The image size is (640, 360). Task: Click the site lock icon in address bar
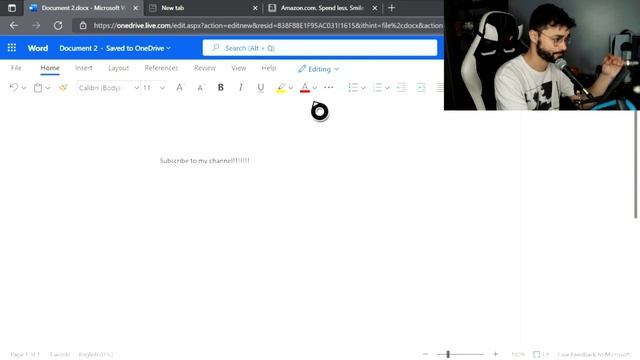tap(83, 25)
